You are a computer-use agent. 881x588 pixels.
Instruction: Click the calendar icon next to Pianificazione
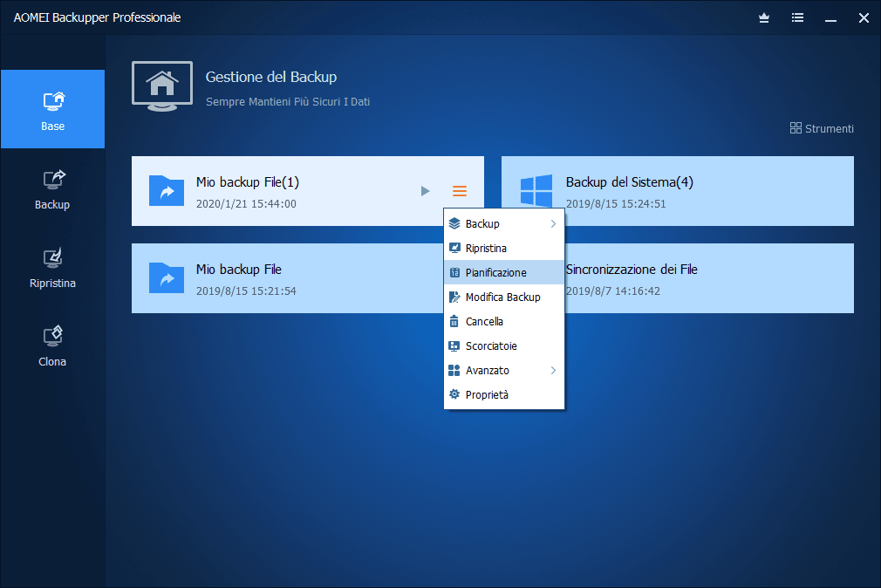pyautogui.click(x=454, y=273)
